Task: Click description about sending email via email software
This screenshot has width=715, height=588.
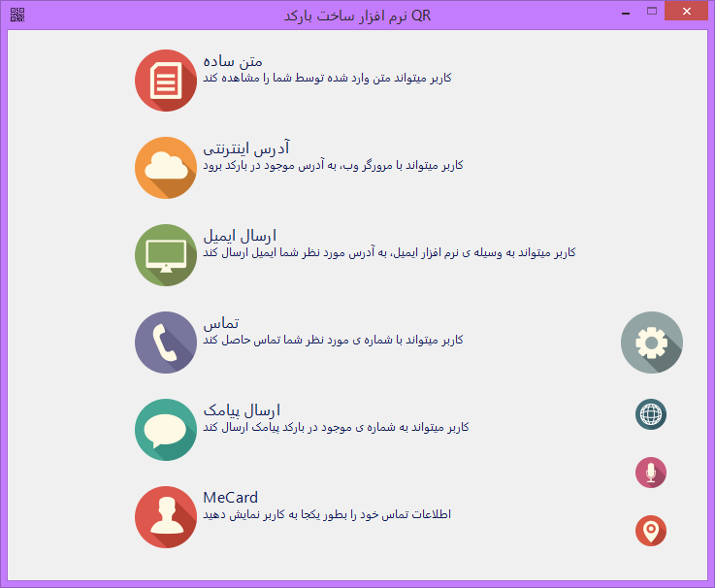Action: (389, 252)
